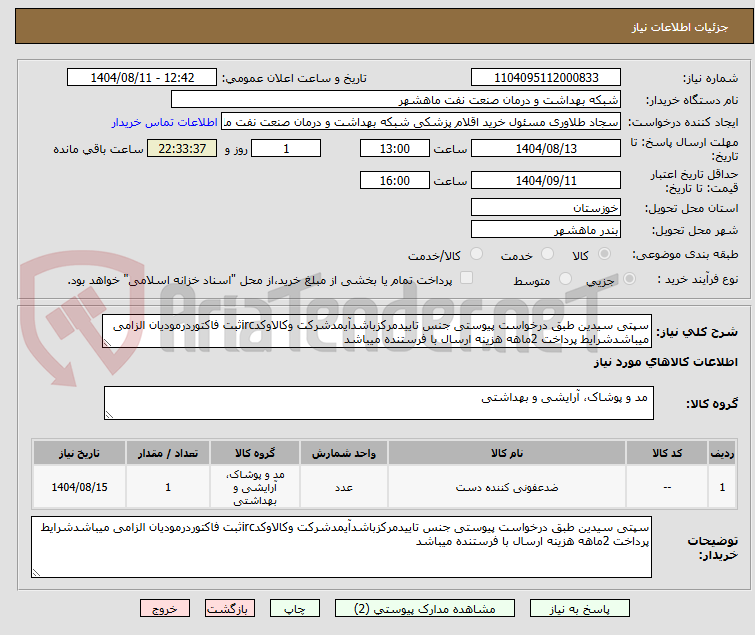Select the کالا radio button

[x=604, y=254]
